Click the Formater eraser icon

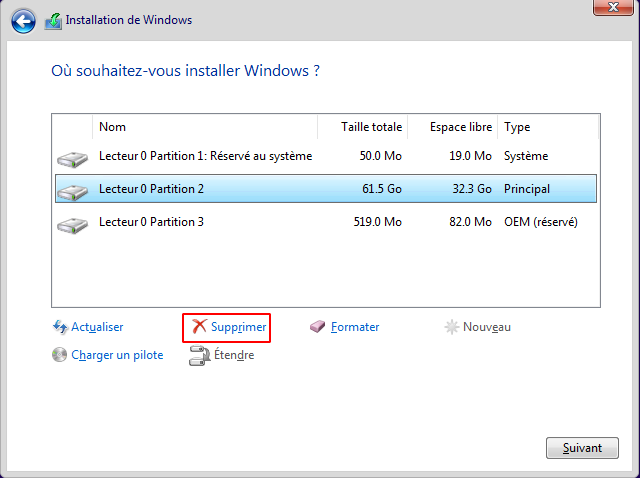pos(318,327)
